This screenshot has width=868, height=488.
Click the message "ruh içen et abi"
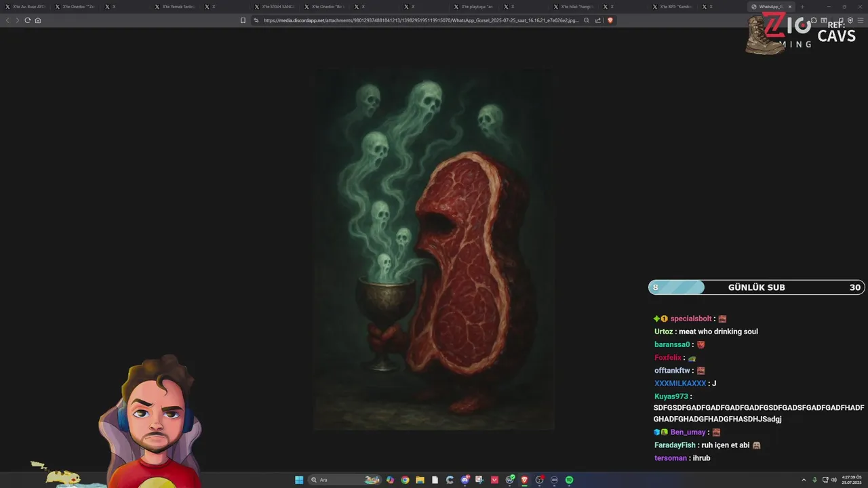725,445
